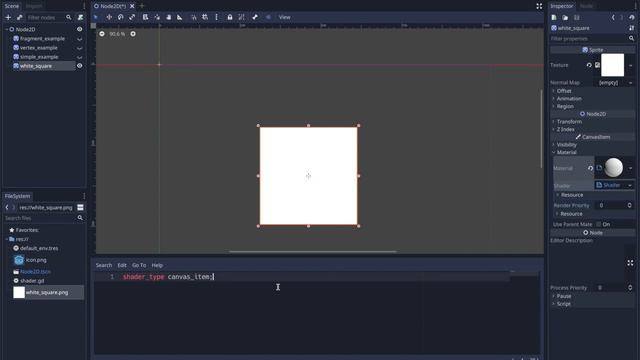Image resolution: width=640 pixels, height=360 pixels.
Task: Click group children icon next to lock
Action: (241, 17)
